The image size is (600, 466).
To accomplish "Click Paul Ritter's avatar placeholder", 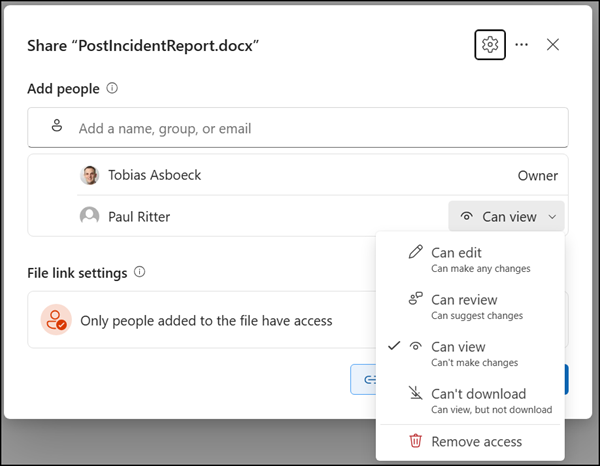I will [90, 216].
